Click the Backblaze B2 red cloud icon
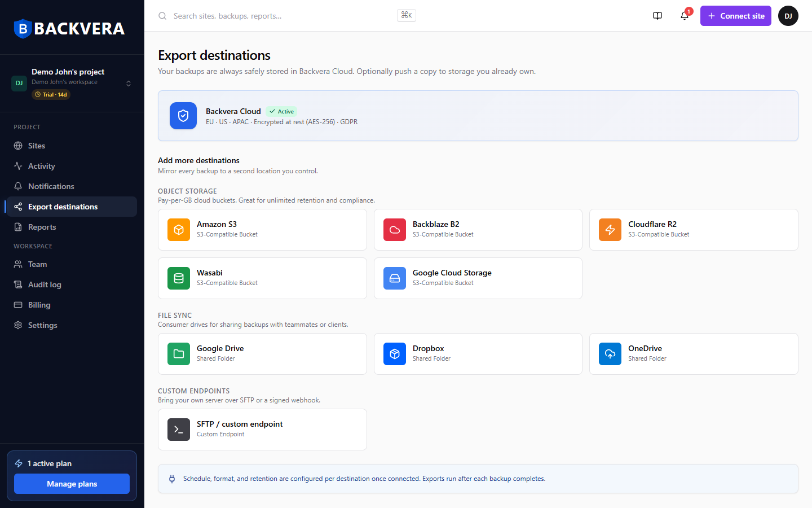812x508 pixels. tap(395, 230)
